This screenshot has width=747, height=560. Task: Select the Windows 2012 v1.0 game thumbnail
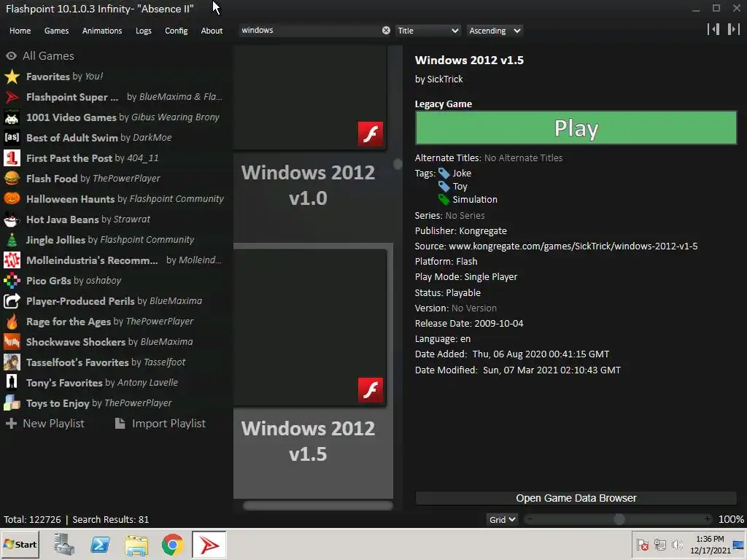(309, 98)
